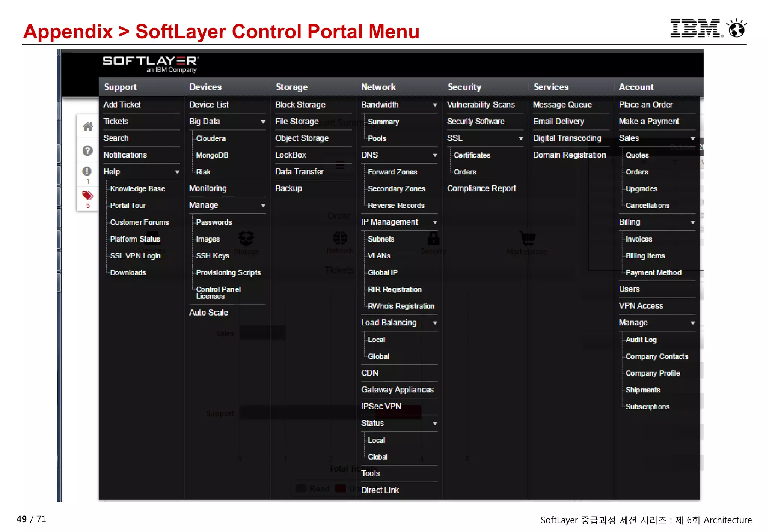Open Message Queue
The width and height of the screenshot is (769, 532).
[562, 105]
